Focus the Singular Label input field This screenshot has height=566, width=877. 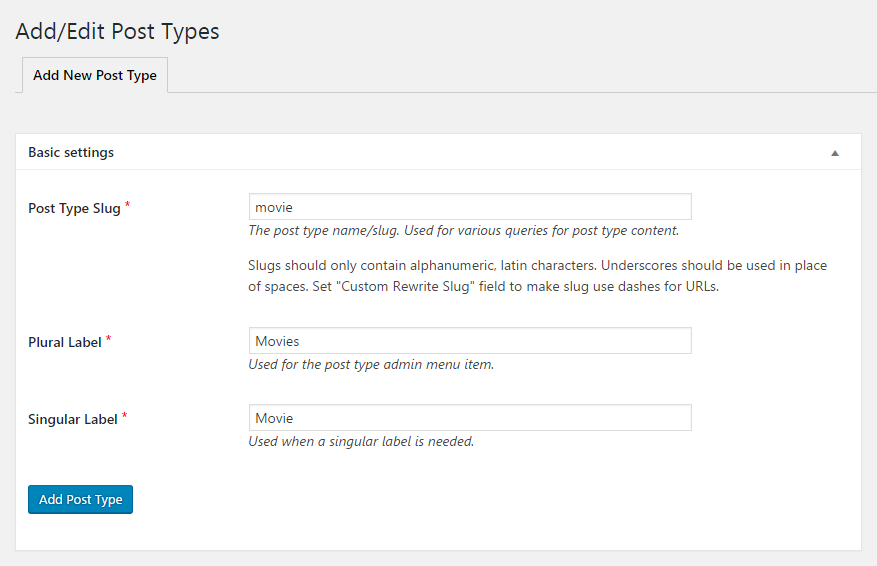pos(470,418)
